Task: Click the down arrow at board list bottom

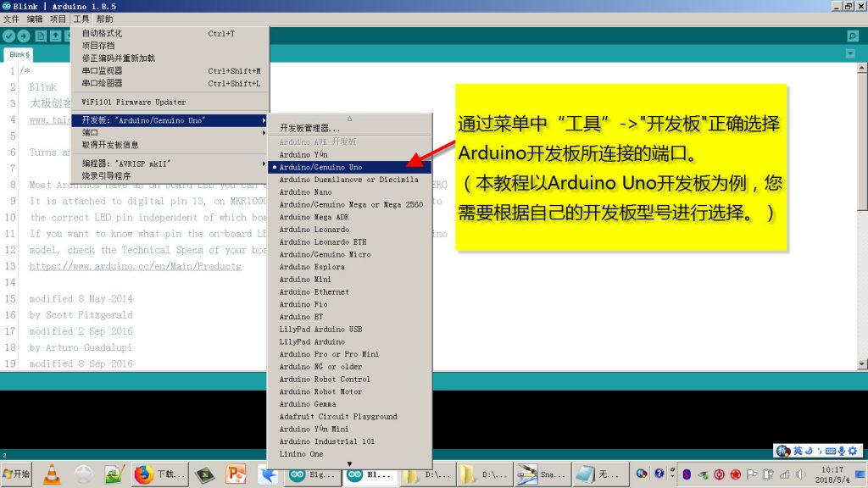Action: [x=349, y=464]
